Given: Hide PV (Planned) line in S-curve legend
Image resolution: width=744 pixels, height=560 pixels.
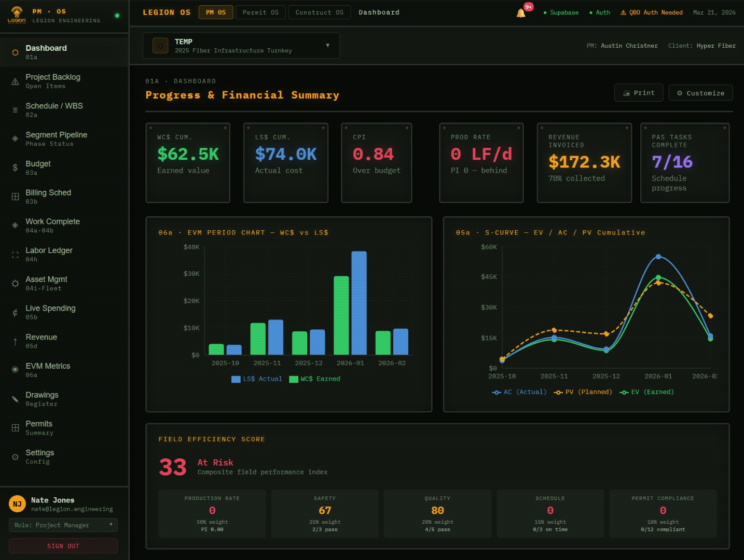Looking at the screenshot, I should (x=583, y=392).
